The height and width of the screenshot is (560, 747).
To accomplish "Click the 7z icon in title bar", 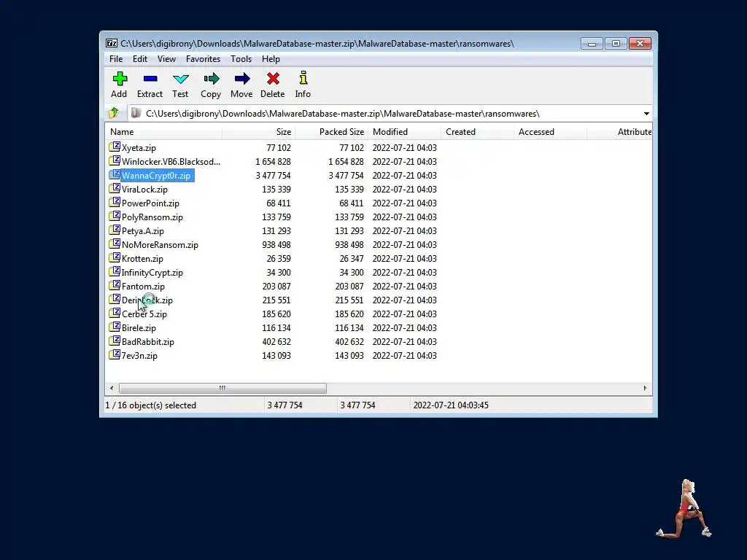I will coord(112,43).
